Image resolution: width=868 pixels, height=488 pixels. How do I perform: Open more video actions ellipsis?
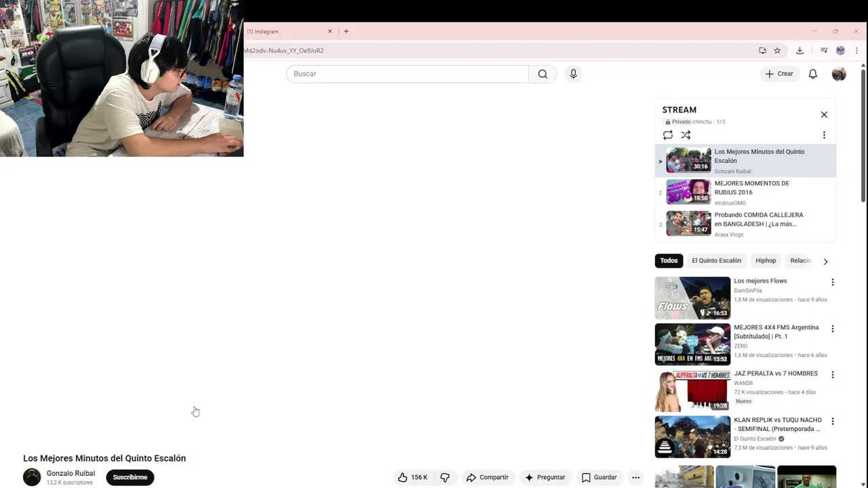pos(635,477)
